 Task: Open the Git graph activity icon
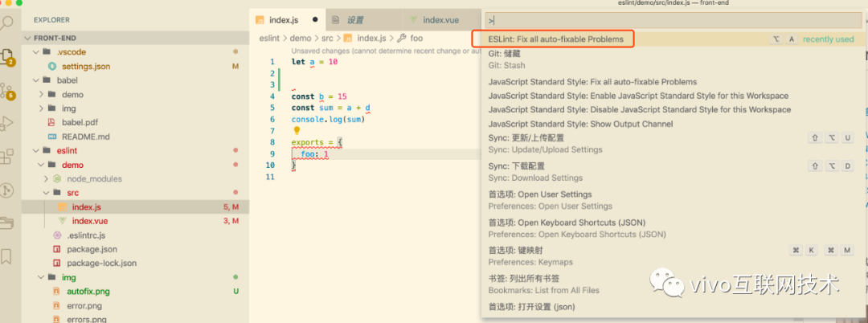pos(6,190)
